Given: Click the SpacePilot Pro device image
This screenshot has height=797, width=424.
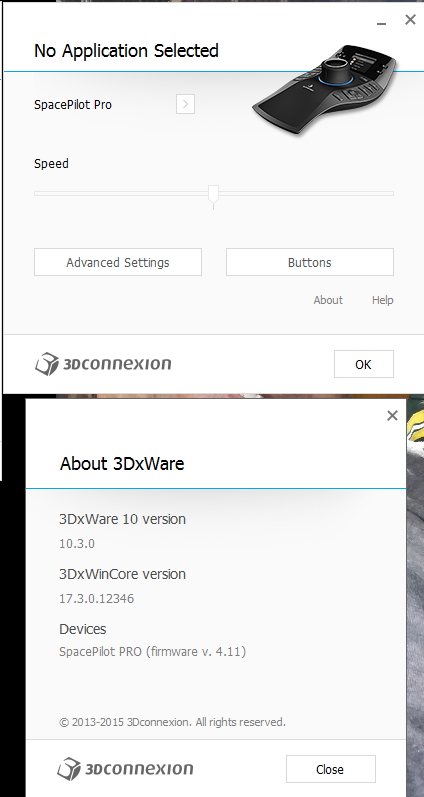Looking at the screenshot, I should pyautogui.click(x=324, y=88).
